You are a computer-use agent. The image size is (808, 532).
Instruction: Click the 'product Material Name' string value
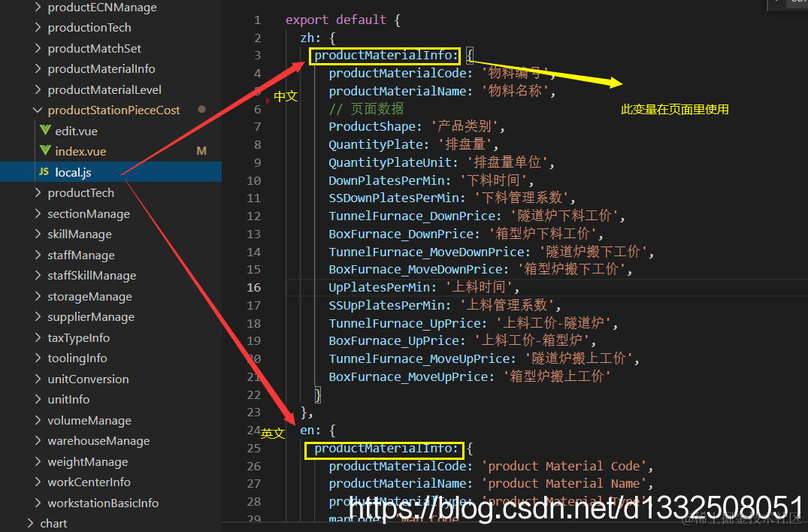[564, 484]
